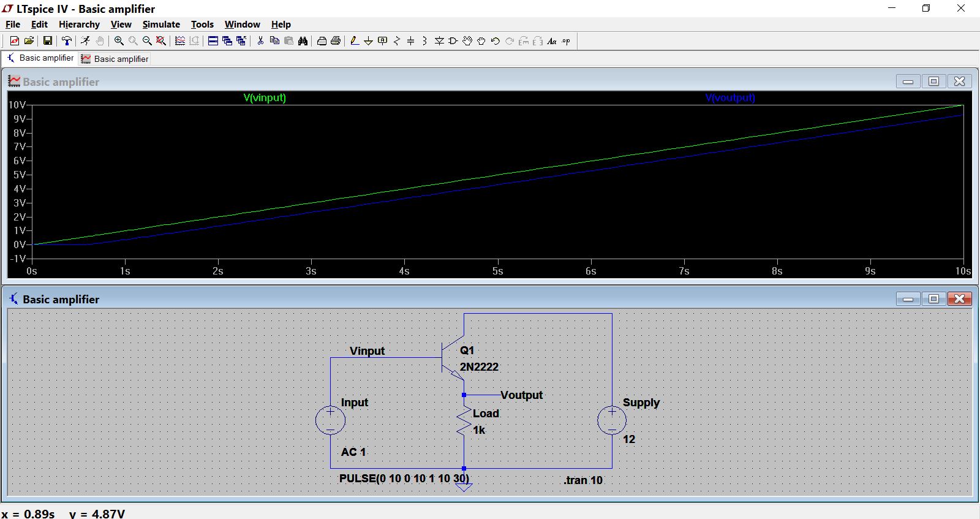This screenshot has width=980, height=519.
Task: Click the Load resistor 1k value
Action: 479,430
